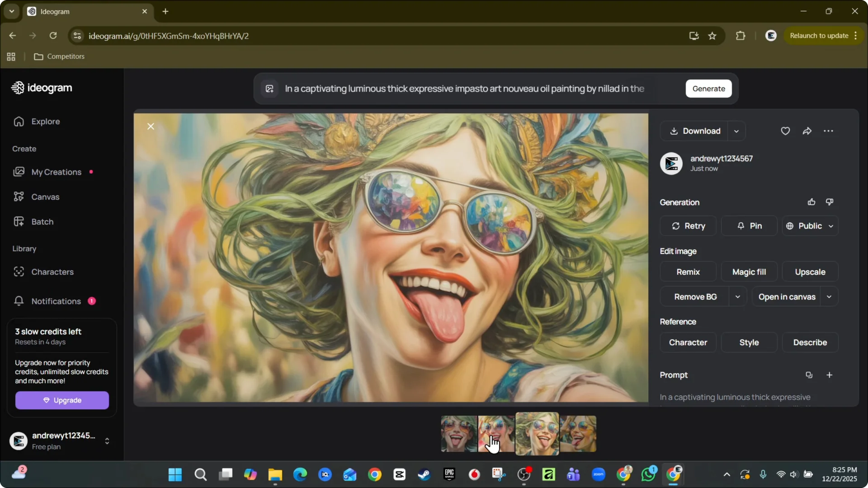Viewport: 868px width, 488px height.
Task: Generate a new image
Action: click(709, 89)
